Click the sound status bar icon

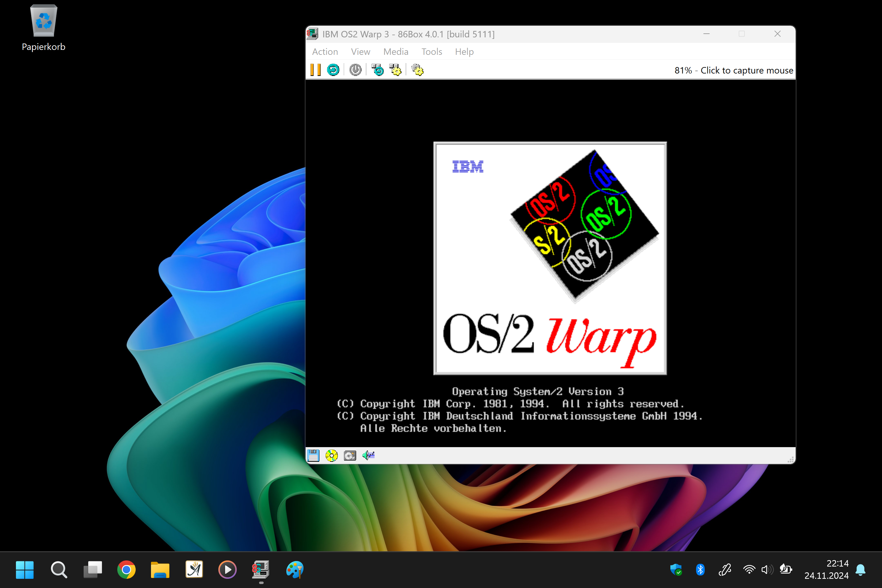pyautogui.click(x=368, y=456)
